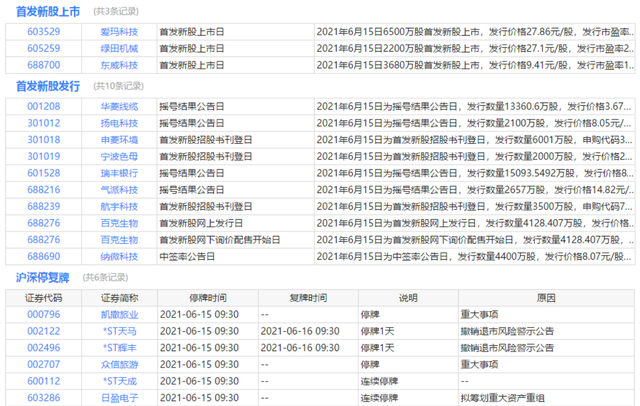Open 纳微科技 stock name link
640x406 pixels.
tap(119, 257)
